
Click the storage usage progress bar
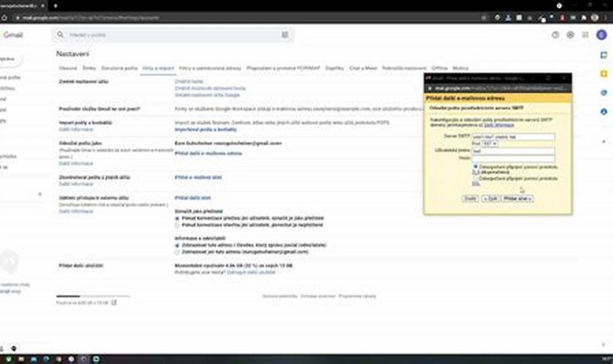[93, 296]
